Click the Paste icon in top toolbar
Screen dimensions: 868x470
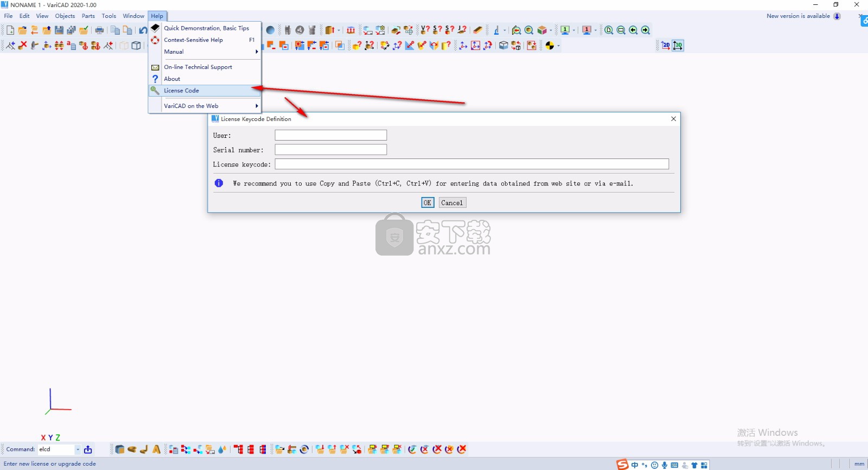(127, 30)
